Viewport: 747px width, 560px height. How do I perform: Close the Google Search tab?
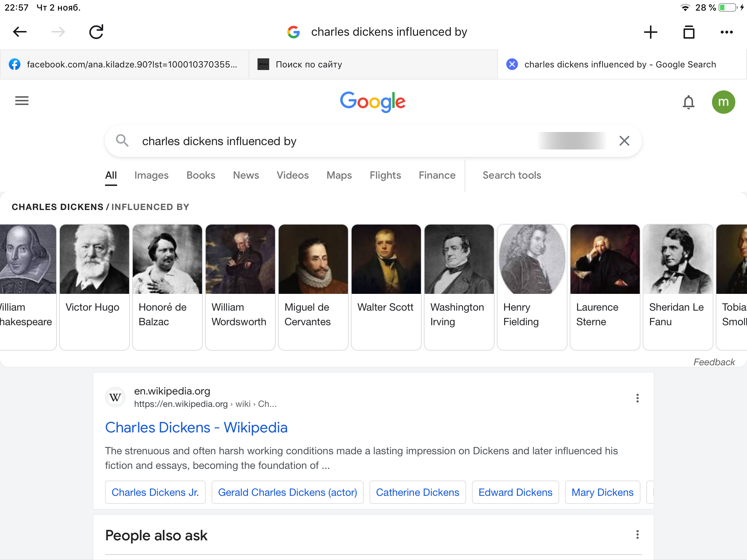click(x=512, y=65)
